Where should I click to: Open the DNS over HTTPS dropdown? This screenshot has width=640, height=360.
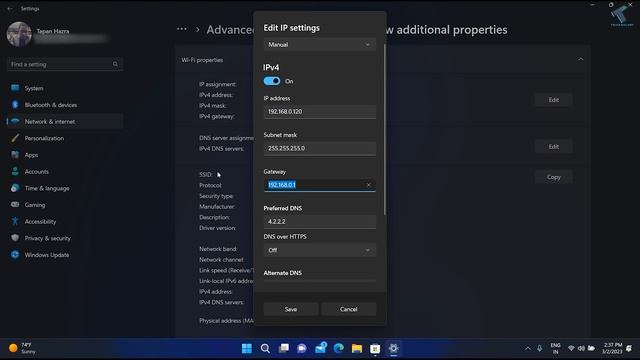coord(320,250)
